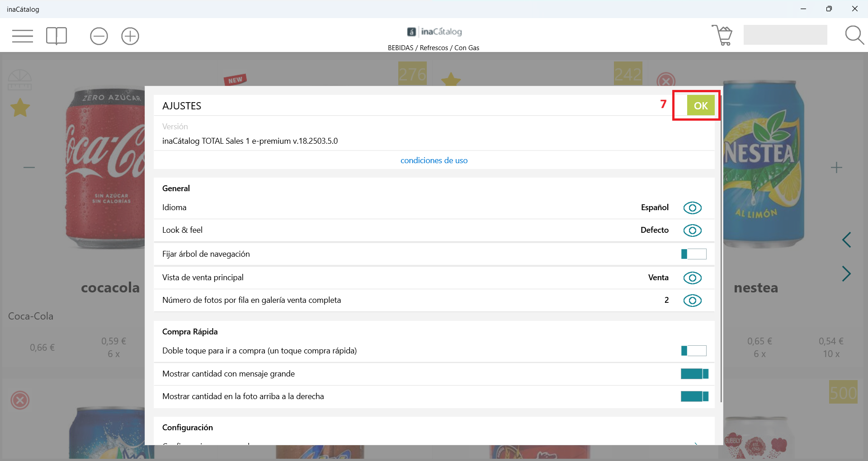Image resolution: width=868 pixels, height=461 pixels.
Task: Click the photos per row value 2
Action: (666, 300)
